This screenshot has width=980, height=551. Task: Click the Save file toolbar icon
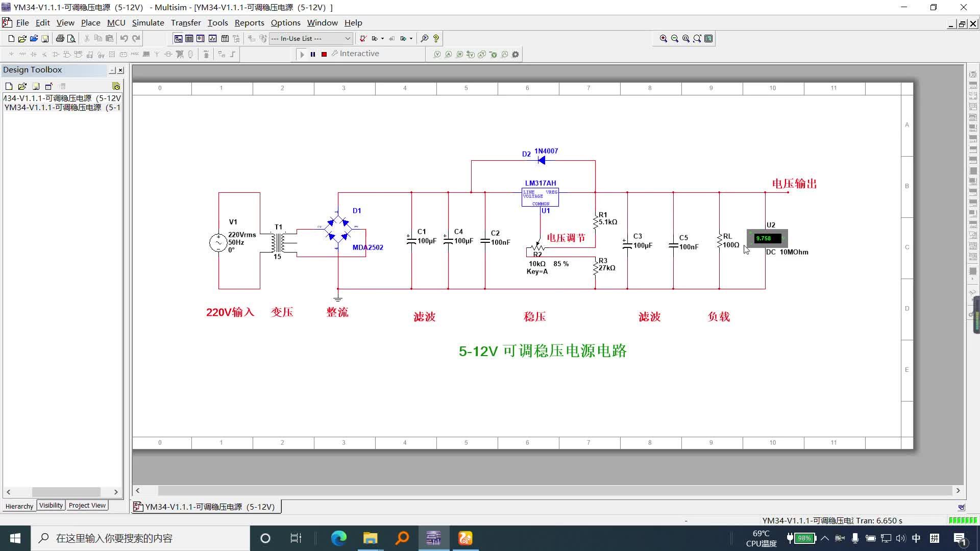pos(45,38)
